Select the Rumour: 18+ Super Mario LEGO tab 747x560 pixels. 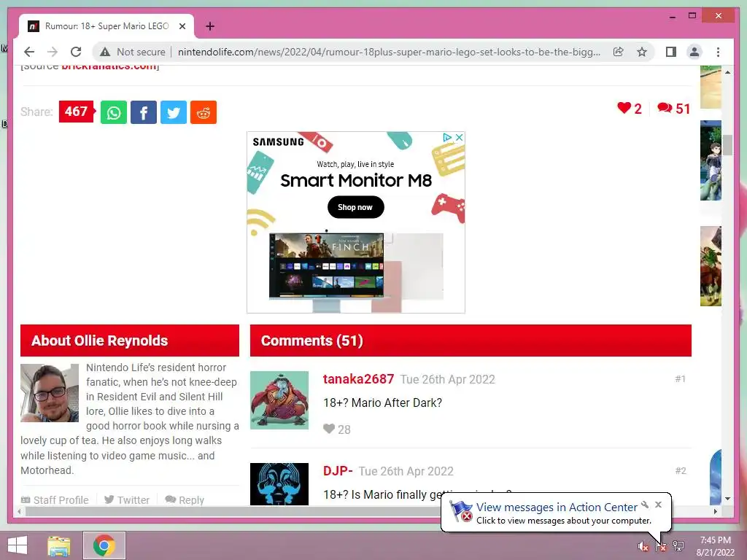pos(107,26)
